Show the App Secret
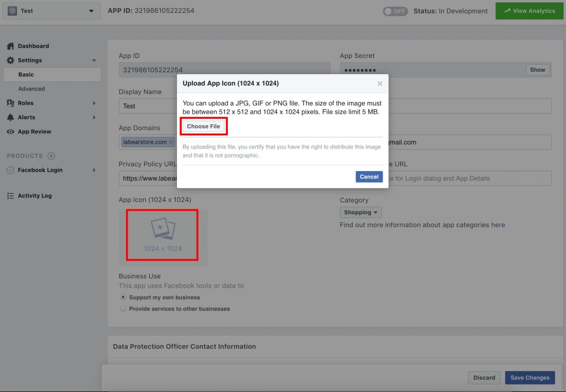 (x=537, y=70)
